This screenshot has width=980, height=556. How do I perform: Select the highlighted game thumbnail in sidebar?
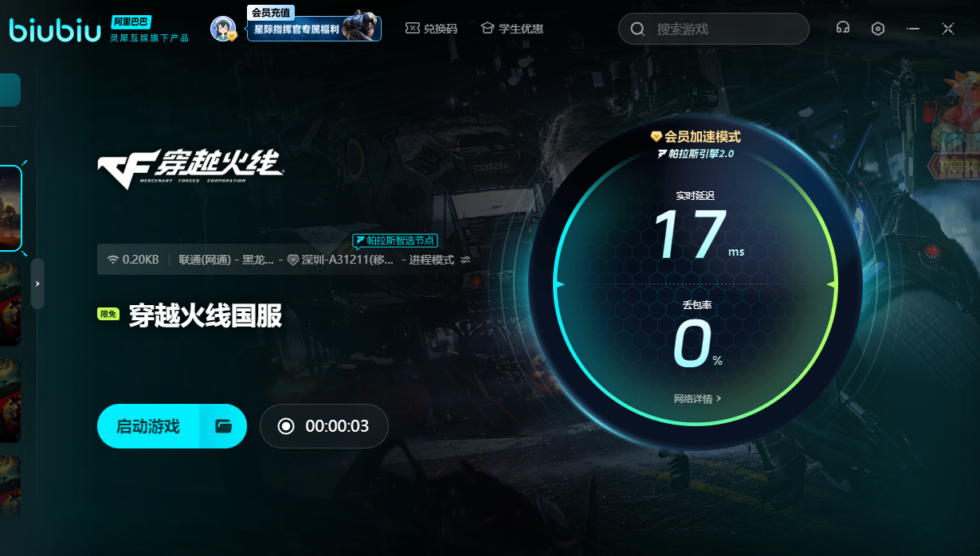[10, 209]
